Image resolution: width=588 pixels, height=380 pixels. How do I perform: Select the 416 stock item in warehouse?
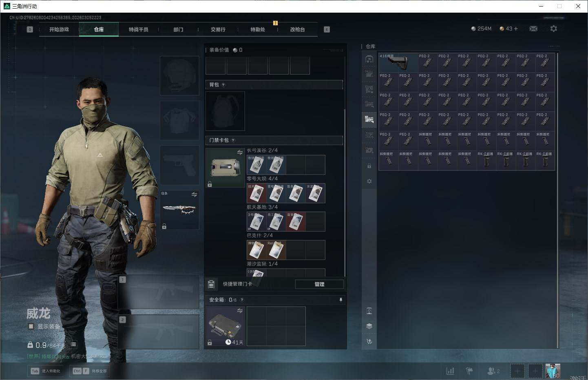(398, 63)
